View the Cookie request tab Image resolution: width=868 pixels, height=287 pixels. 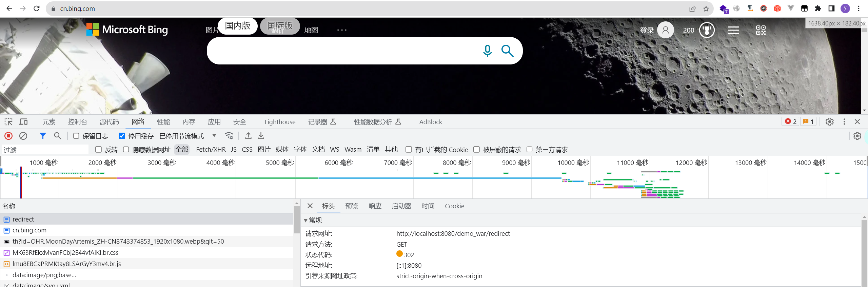coord(454,206)
